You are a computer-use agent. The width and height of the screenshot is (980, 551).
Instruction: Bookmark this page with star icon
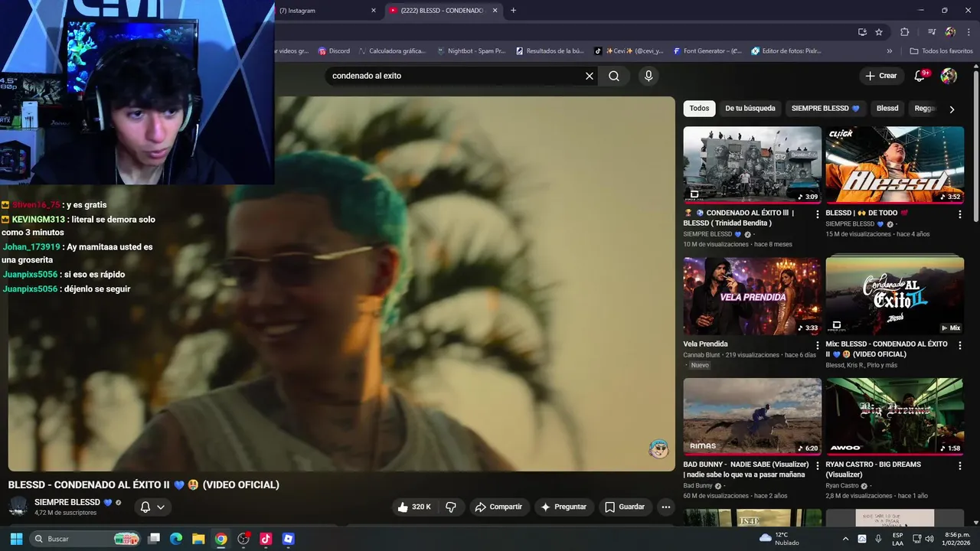tap(879, 32)
